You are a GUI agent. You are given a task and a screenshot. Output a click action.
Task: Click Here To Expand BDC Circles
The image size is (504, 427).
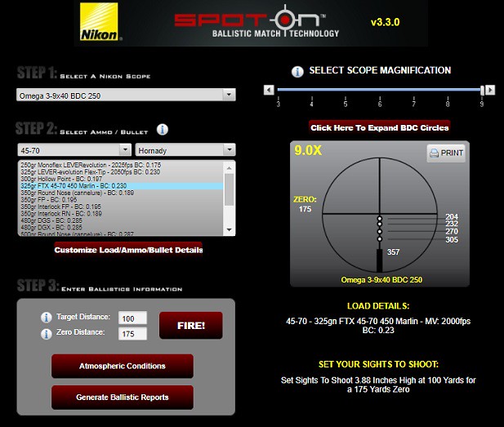pyautogui.click(x=380, y=127)
